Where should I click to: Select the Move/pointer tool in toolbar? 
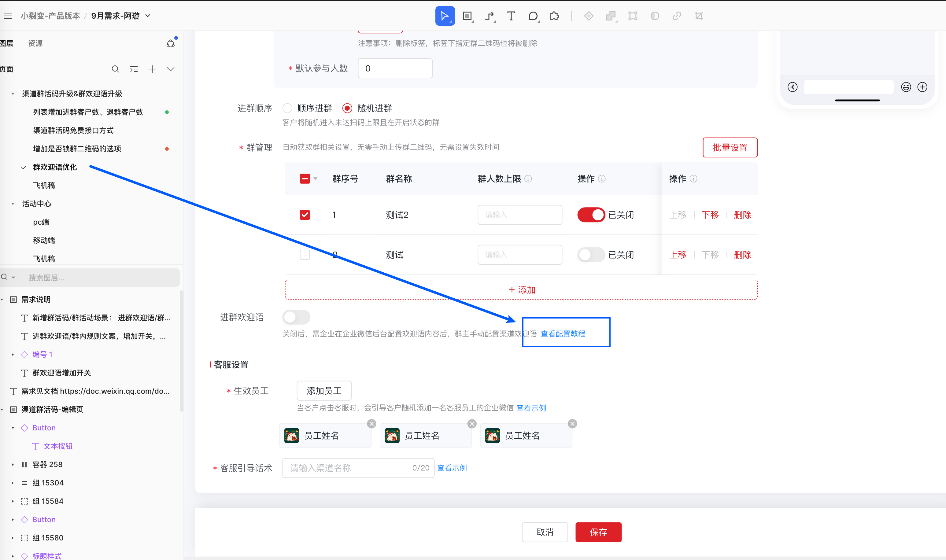(x=445, y=16)
